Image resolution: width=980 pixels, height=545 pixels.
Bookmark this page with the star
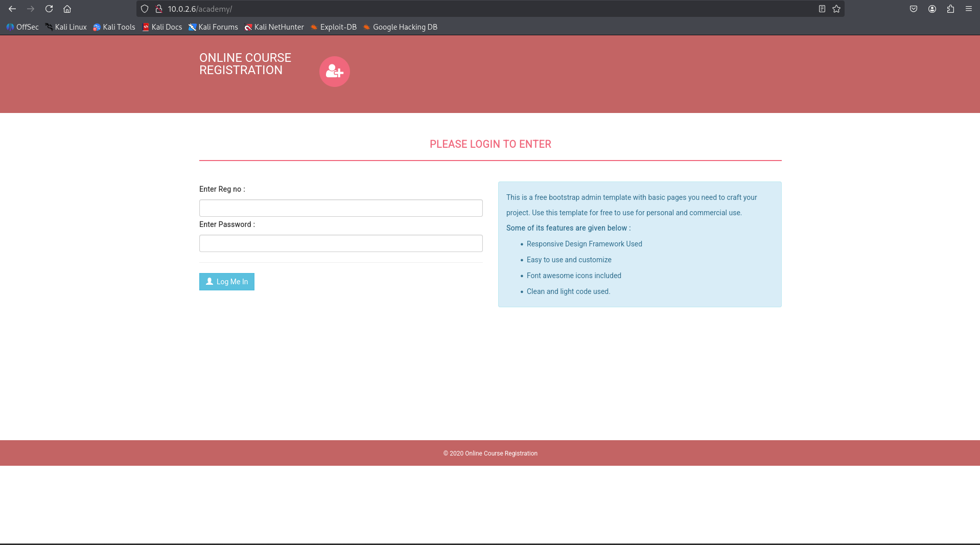pyautogui.click(x=836, y=9)
